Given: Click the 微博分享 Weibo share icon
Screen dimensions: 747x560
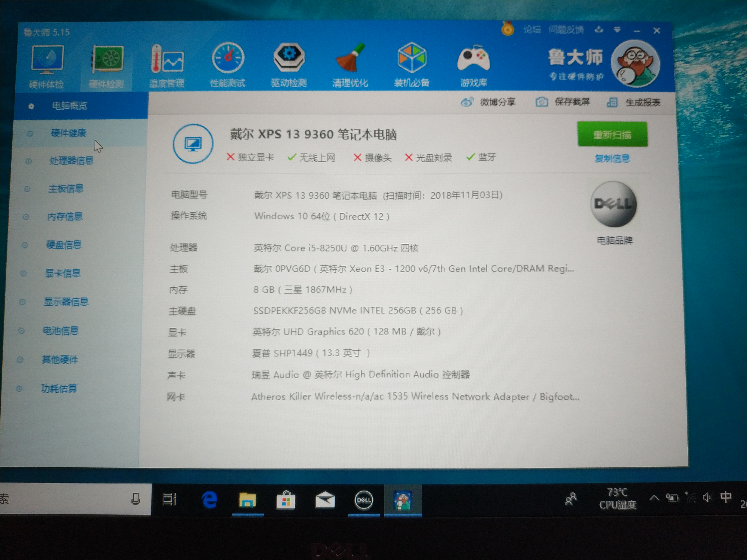Looking at the screenshot, I should coord(467,102).
